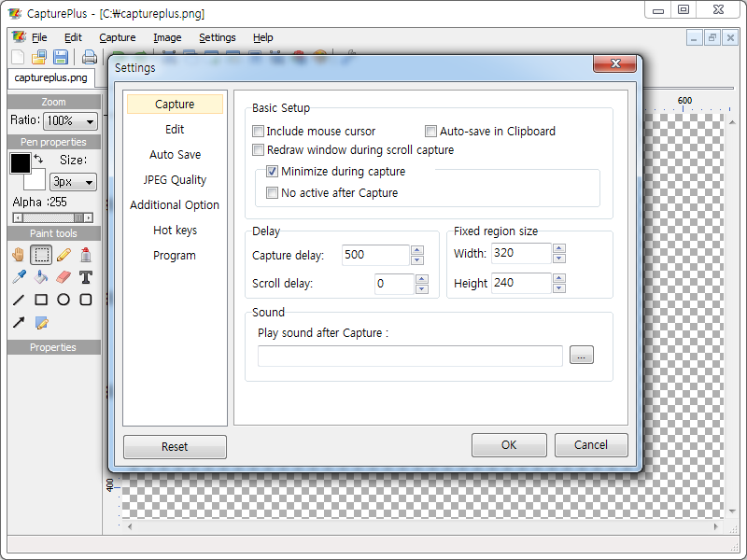This screenshot has height=560, width=747.
Task: Click the Open file toolbar icon
Action: (39, 57)
